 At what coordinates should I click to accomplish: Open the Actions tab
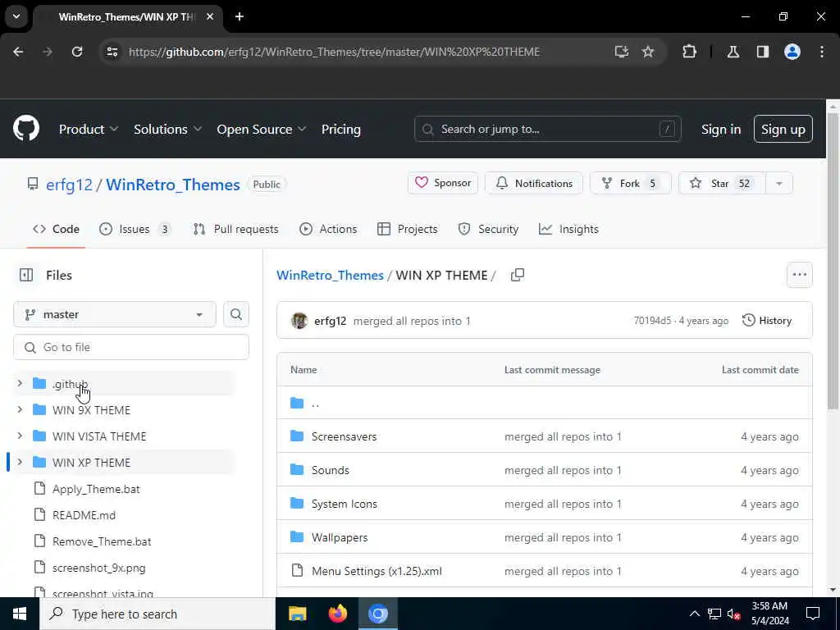[328, 229]
